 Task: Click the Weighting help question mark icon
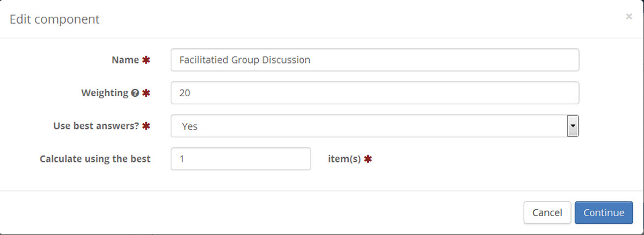[x=134, y=93]
